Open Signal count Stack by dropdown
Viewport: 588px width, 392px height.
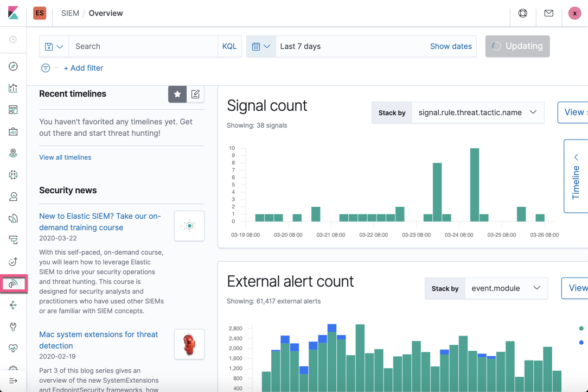pyautogui.click(x=478, y=112)
